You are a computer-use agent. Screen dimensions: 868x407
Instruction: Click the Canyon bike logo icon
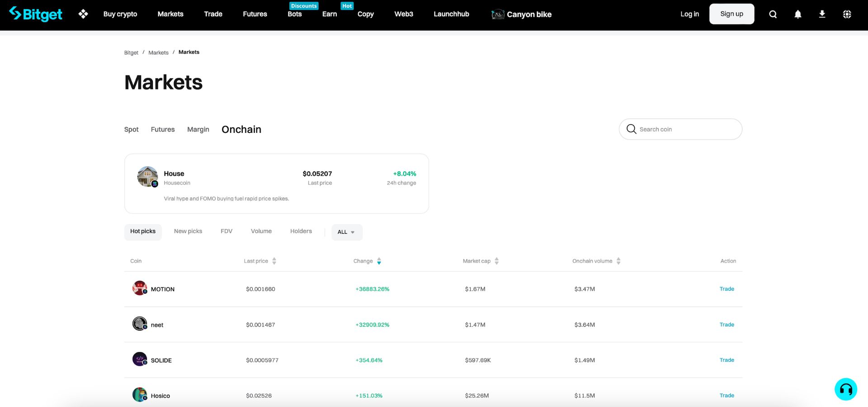pos(498,14)
